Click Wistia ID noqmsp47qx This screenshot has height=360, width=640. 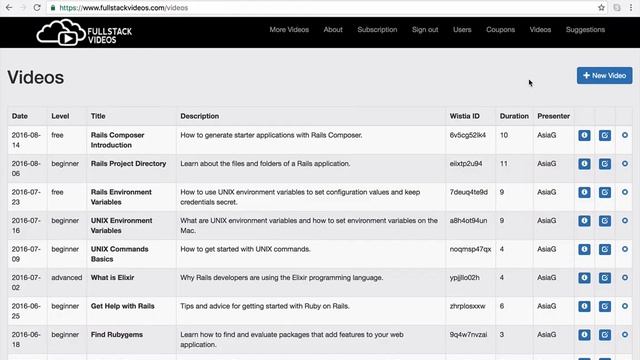tap(470, 249)
